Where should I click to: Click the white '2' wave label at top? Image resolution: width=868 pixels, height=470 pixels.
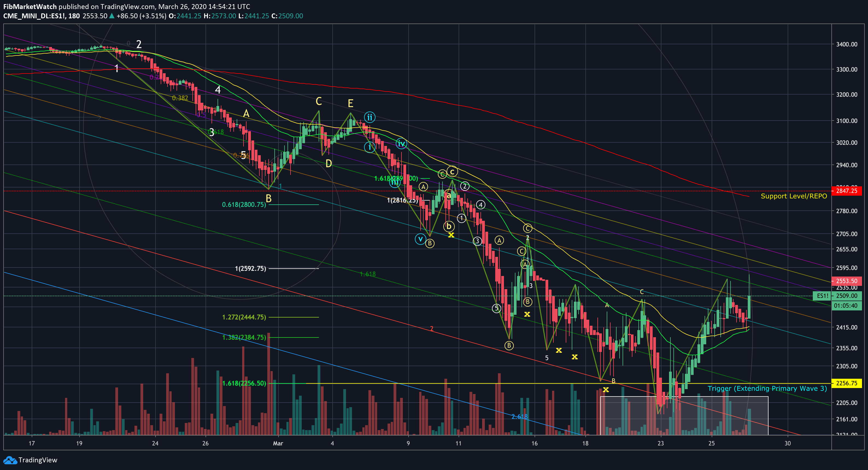(139, 44)
